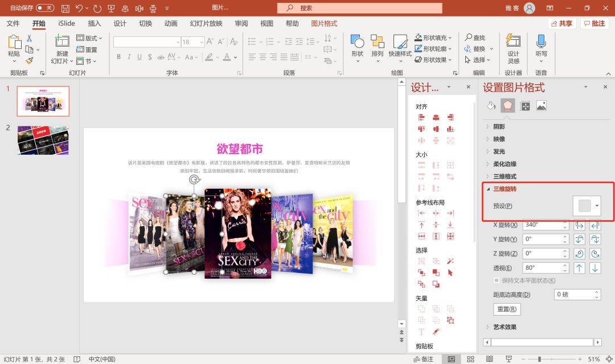Click the New Slide icon
The width and height of the screenshot is (615, 364).
pyautogui.click(x=62, y=41)
